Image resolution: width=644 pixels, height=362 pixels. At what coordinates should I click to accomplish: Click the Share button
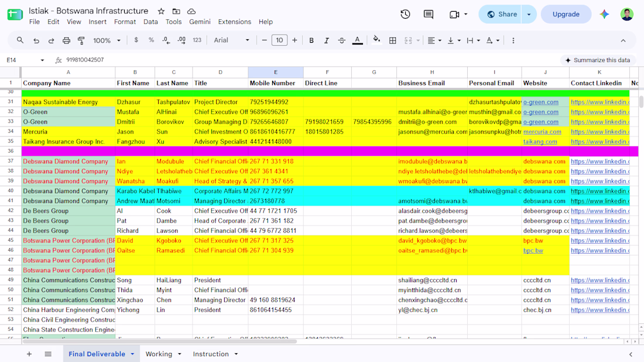500,15
